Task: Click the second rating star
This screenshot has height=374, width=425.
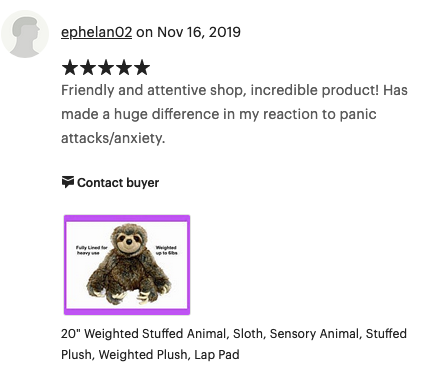Action: (x=88, y=67)
